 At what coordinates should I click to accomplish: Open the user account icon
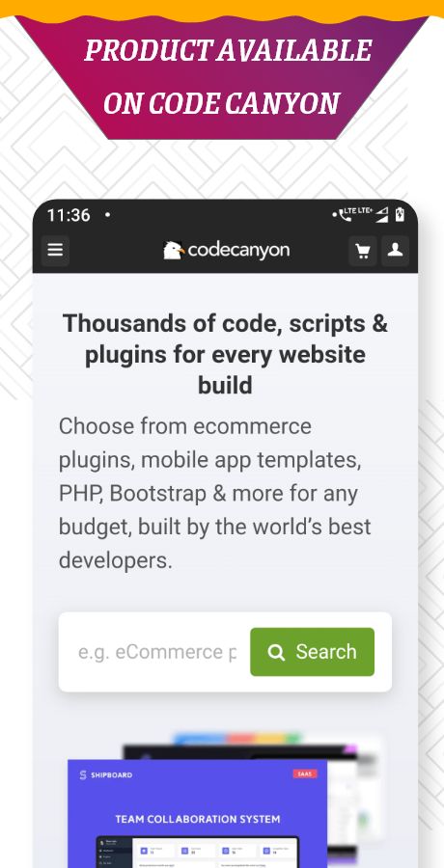coord(395,251)
